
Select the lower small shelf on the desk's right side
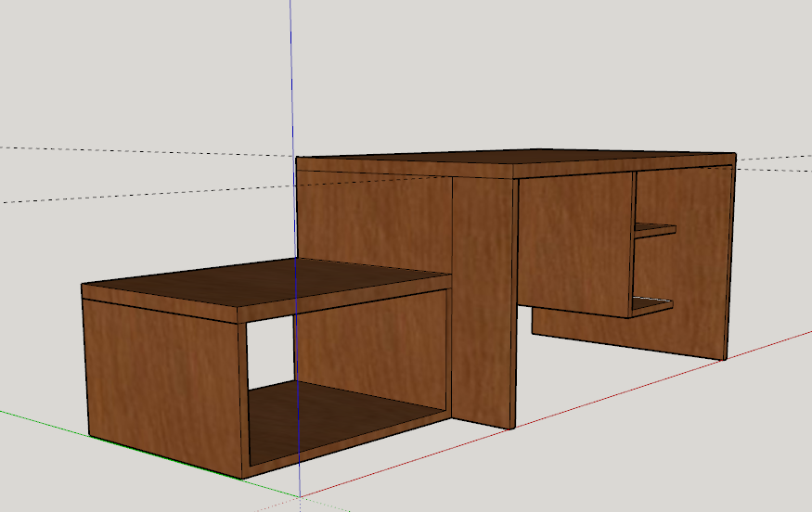tap(652, 304)
